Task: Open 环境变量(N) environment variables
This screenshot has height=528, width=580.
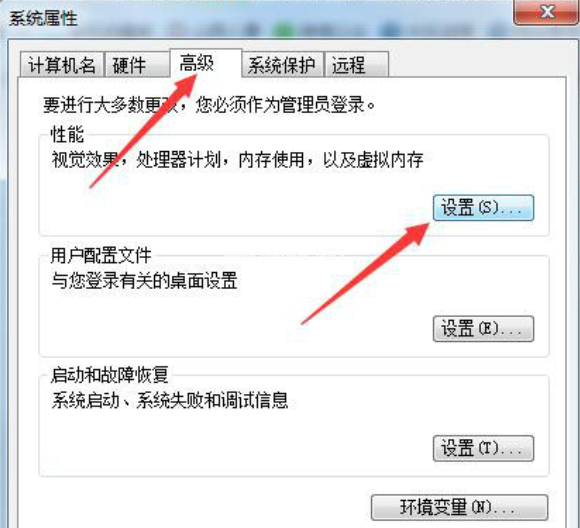Action: click(x=459, y=507)
